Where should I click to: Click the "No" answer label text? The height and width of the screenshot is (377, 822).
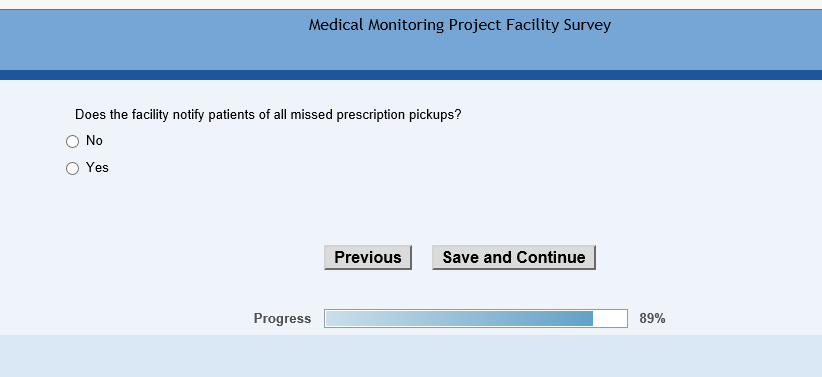click(94, 141)
